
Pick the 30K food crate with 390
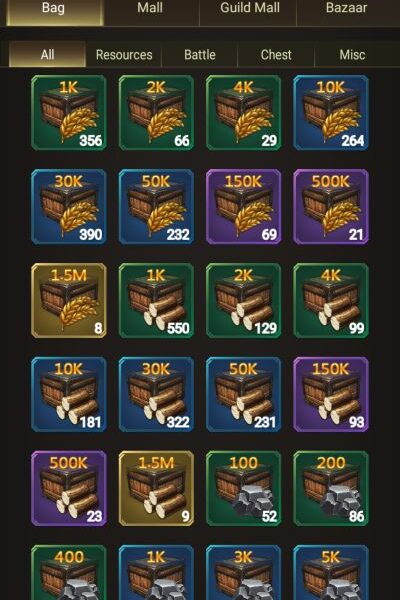click(x=69, y=207)
